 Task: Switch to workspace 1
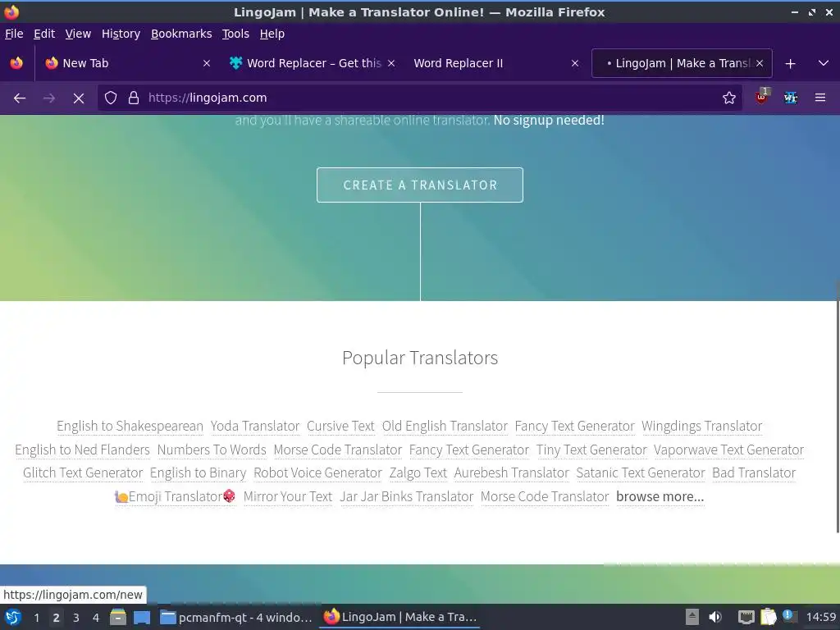coord(36,618)
